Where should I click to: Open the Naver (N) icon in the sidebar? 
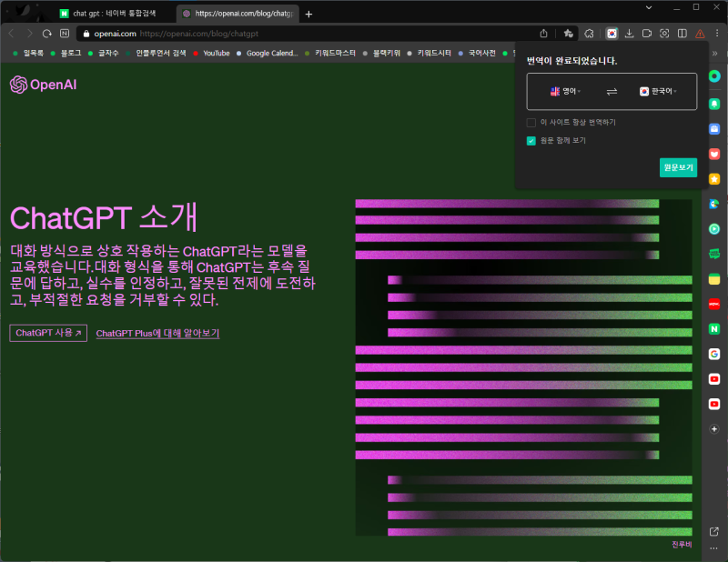713,328
